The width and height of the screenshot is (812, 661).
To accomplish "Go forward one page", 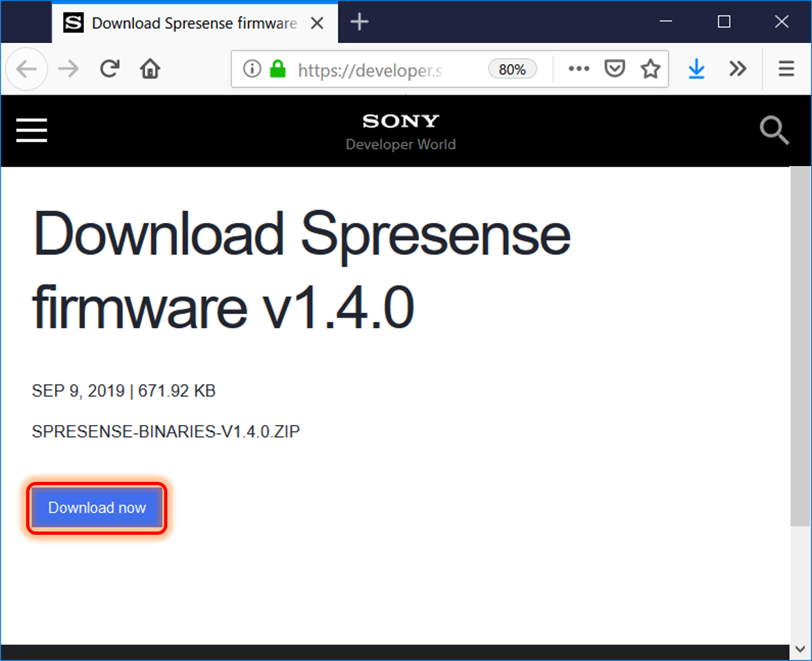I will (68, 69).
